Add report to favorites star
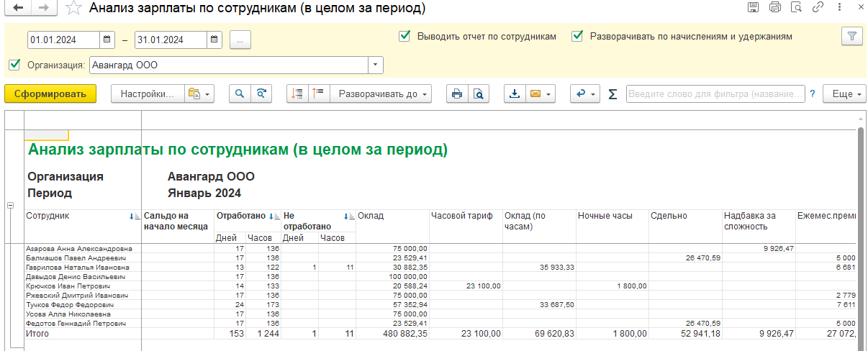Screen dimensions: 868x351 pos(73,9)
